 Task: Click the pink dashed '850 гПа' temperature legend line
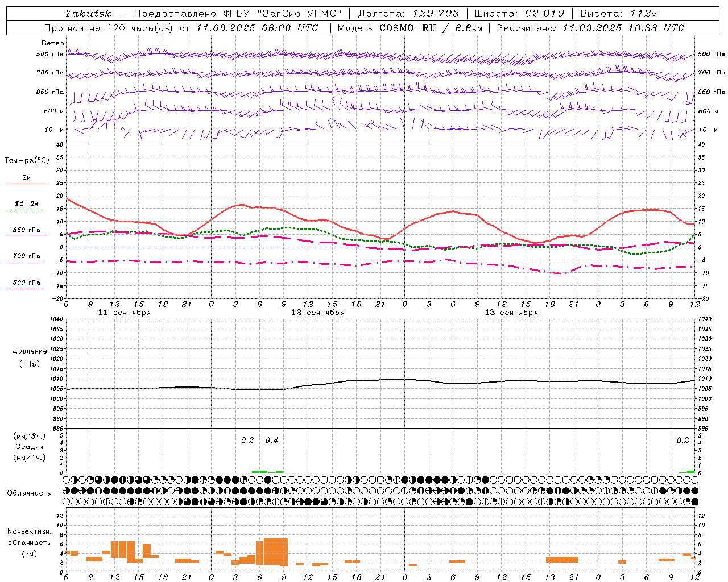click(x=26, y=236)
